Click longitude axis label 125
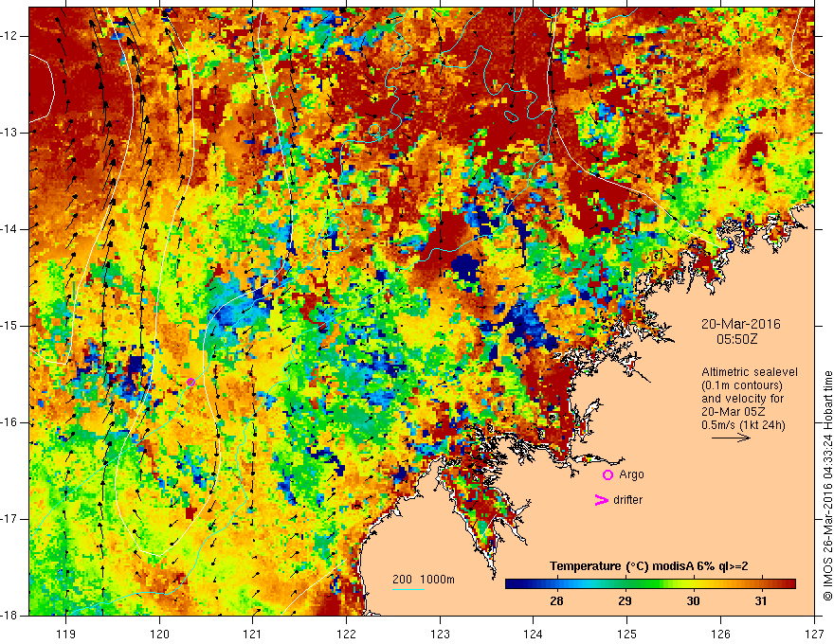 pyautogui.click(x=627, y=634)
